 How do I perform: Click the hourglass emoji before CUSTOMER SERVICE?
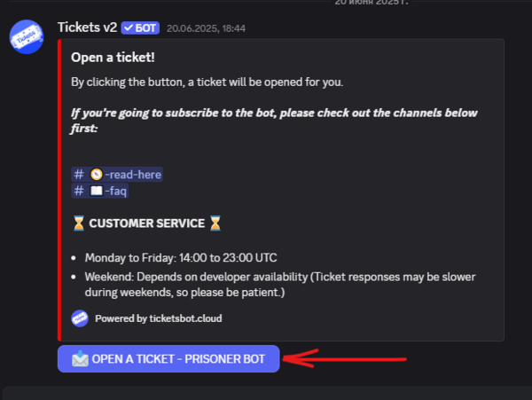click(x=78, y=224)
